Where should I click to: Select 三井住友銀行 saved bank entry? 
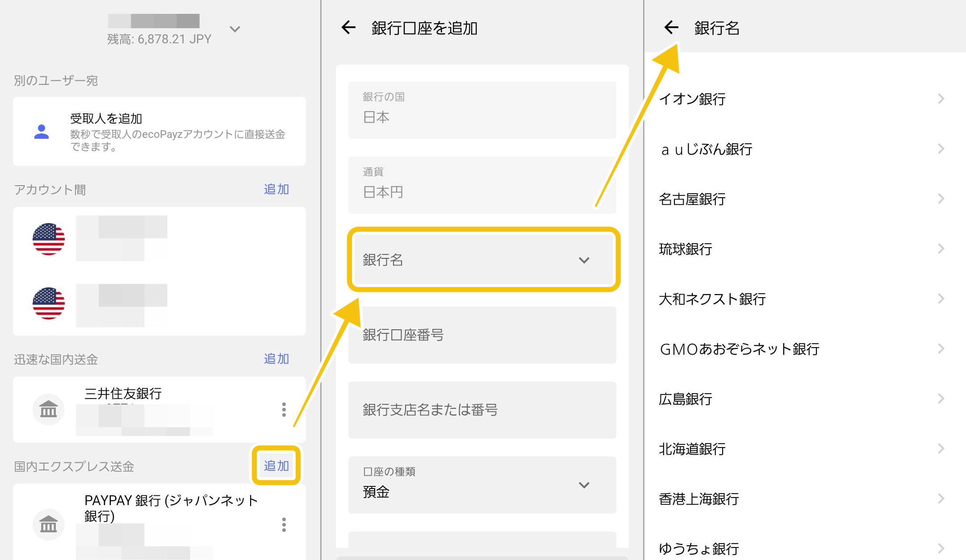[x=159, y=409]
